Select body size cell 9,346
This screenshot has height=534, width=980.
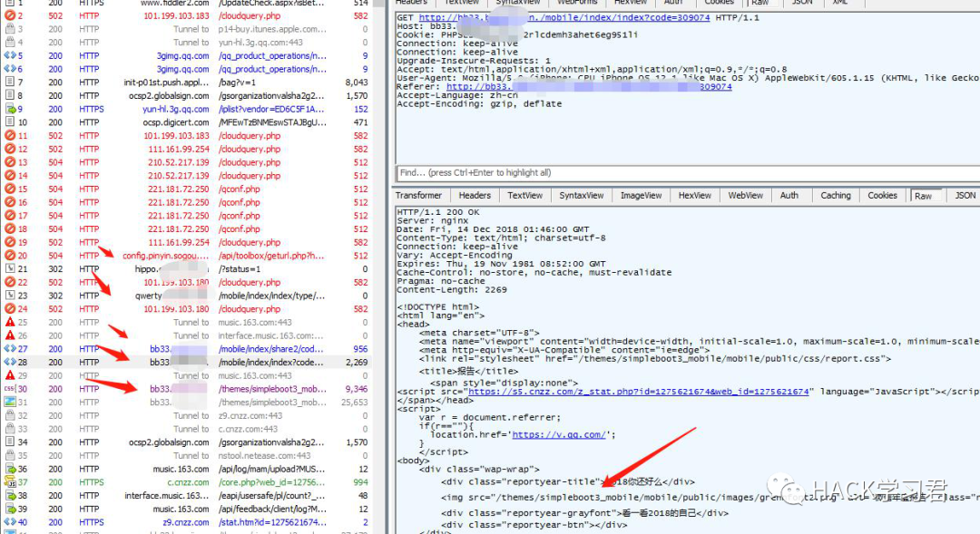tap(357, 388)
